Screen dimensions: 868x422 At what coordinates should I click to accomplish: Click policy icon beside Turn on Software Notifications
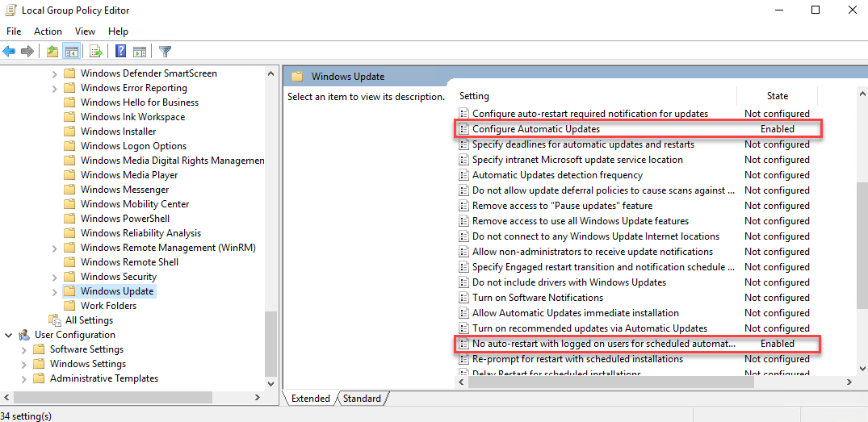464,298
